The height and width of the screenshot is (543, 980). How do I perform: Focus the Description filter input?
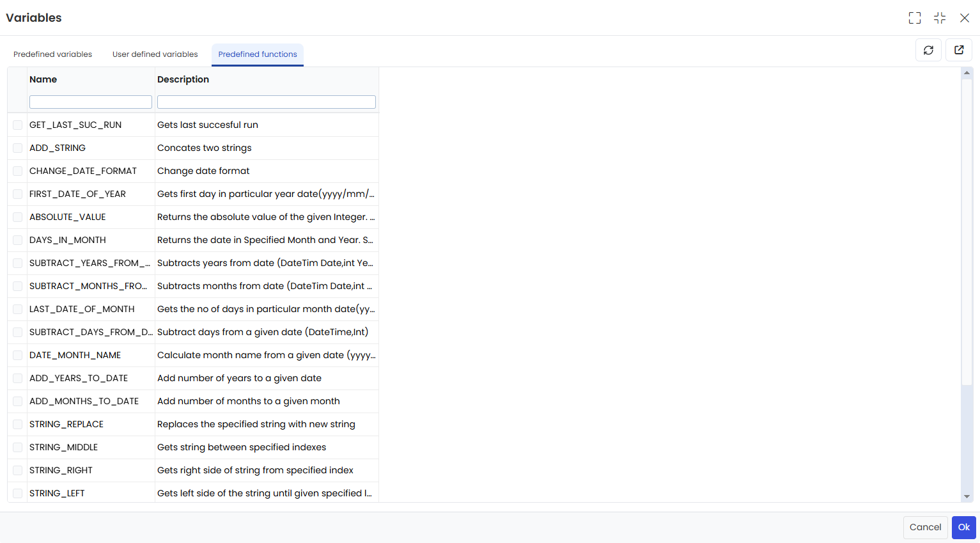267,102
